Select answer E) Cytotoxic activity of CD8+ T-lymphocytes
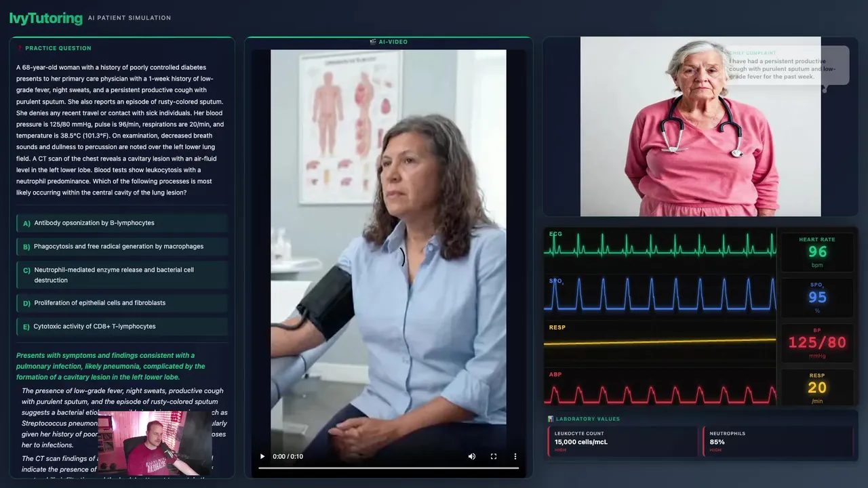The image size is (868, 488). tap(122, 327)
